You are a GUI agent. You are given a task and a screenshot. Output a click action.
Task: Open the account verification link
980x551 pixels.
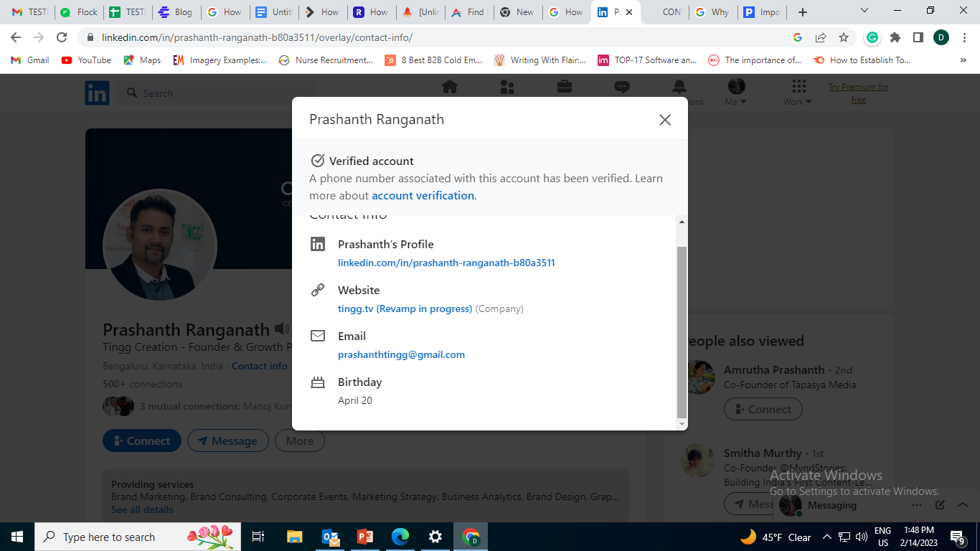[x=423, y=196]
